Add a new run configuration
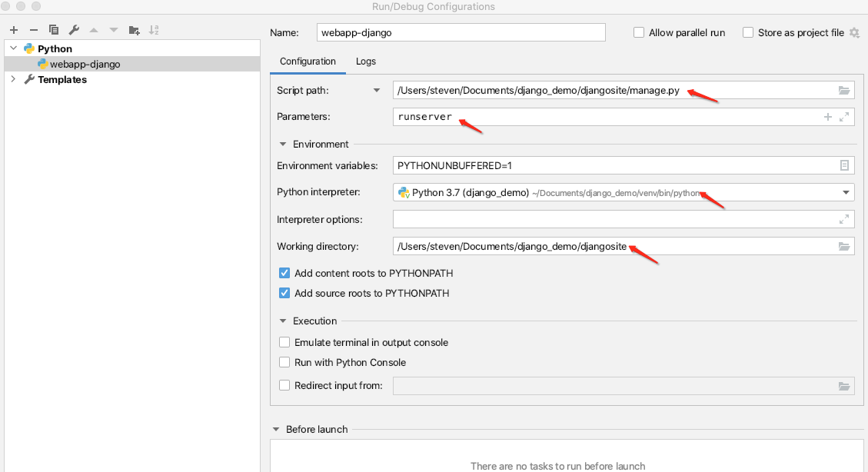The image size is (868, 472). (x=13, y=29)
